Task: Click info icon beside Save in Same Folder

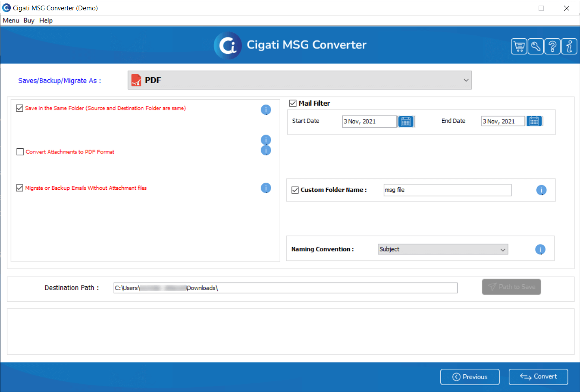Action: (x=266, y=110)
